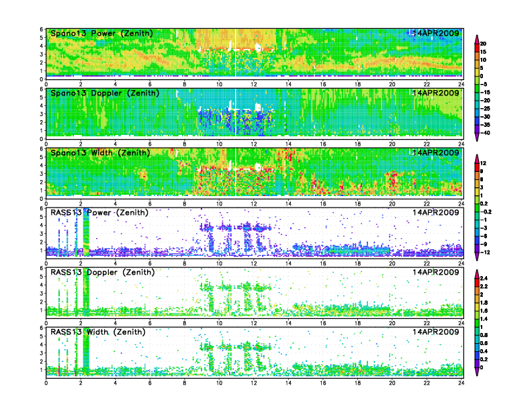Screen dimensions: 532x411
Task: Click the -6 colorbar label
Action: (x=484, y=236)
